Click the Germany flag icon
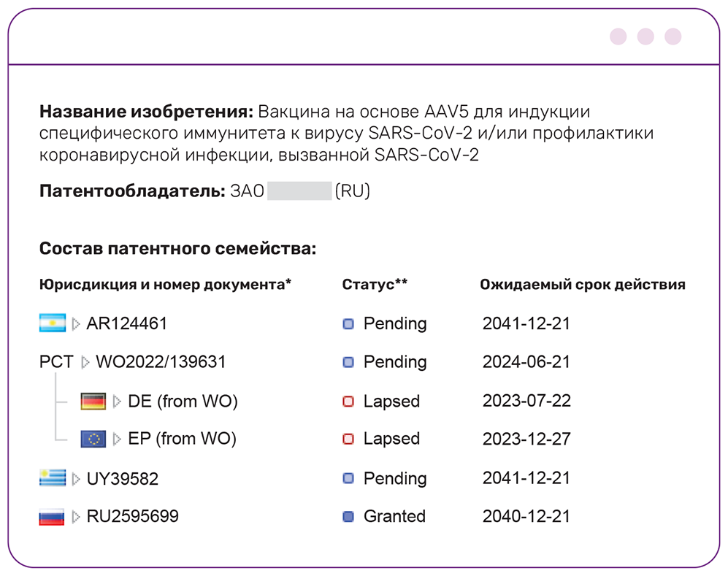 point(93,401)
